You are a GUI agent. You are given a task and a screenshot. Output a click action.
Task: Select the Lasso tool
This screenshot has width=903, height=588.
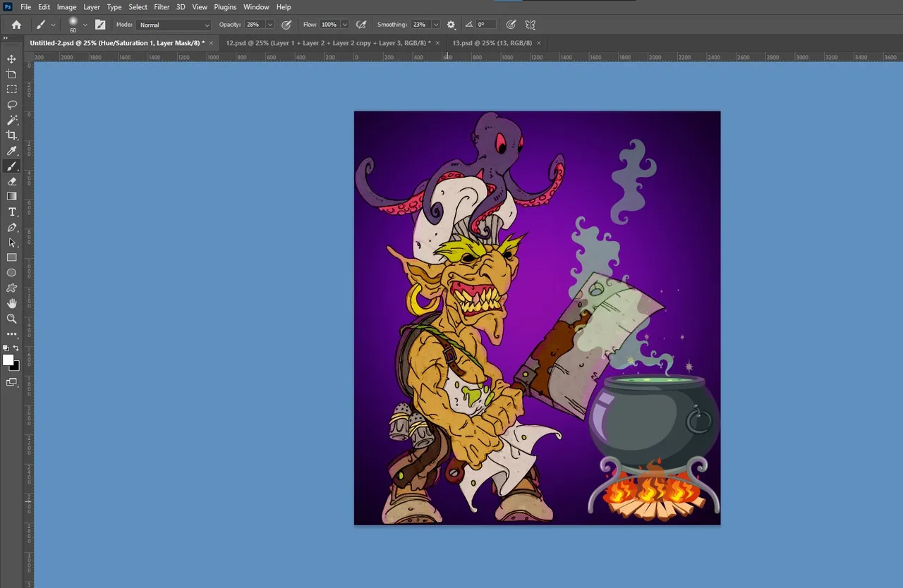pos(11,104)
